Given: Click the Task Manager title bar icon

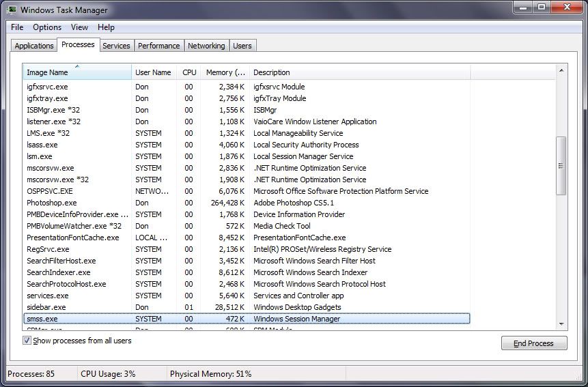Looking at the screenshot, I should click(11, 10).
